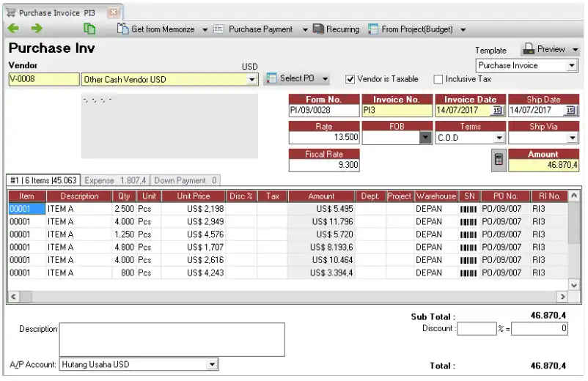This screenshot has width=588, height=381.
Task: Click the Discount amount field showing 0
Action: (x=540, y=329)
